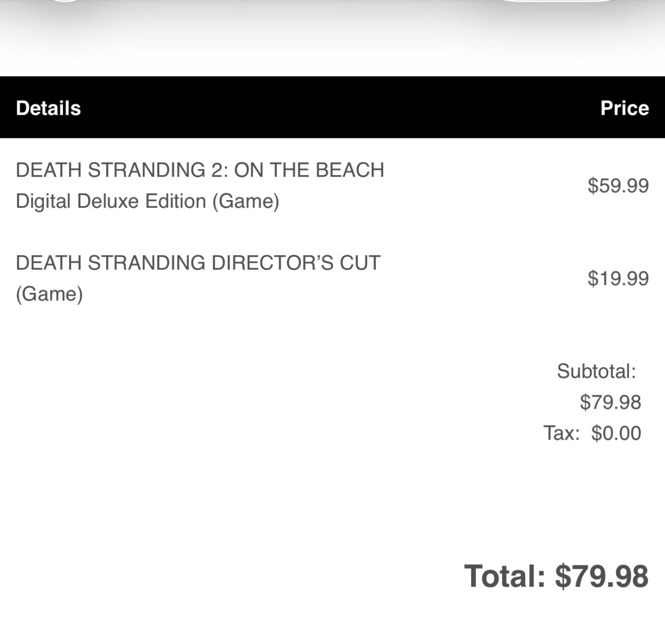Click the Tax label
This screenshot has height=644, width=665.
click(x=561, y=433)
